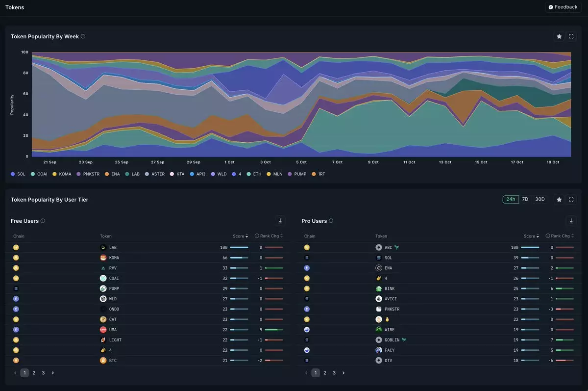Open the Feedback button
The width and height of the screenshot is (588, 391).
tap(563, 7)
